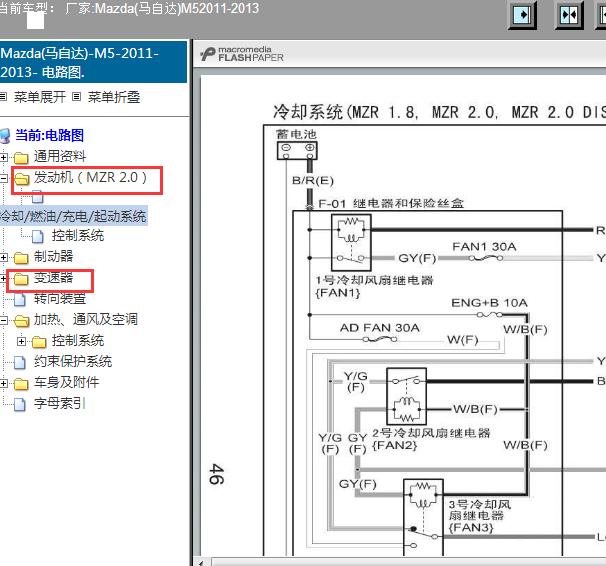Image resolution: width=606 pixels, height=566 pixels.
Task: Click the 加热、通风及空调 folder icon
Action: coord(22,321)
